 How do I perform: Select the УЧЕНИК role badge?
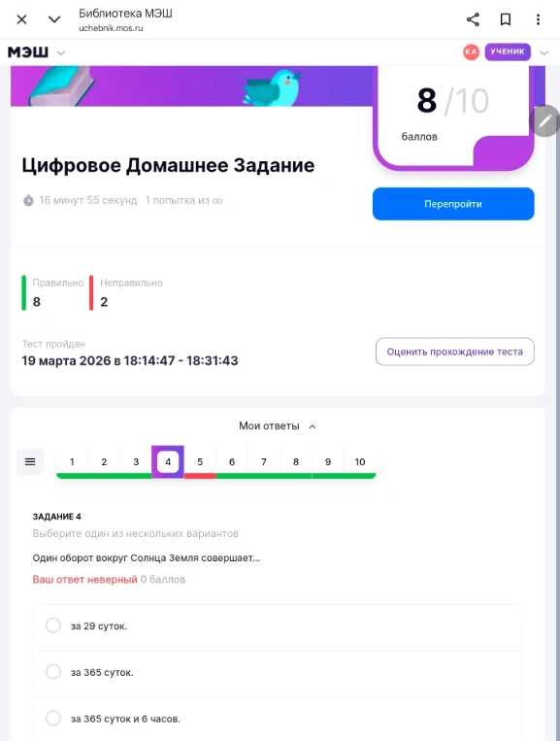508,52
